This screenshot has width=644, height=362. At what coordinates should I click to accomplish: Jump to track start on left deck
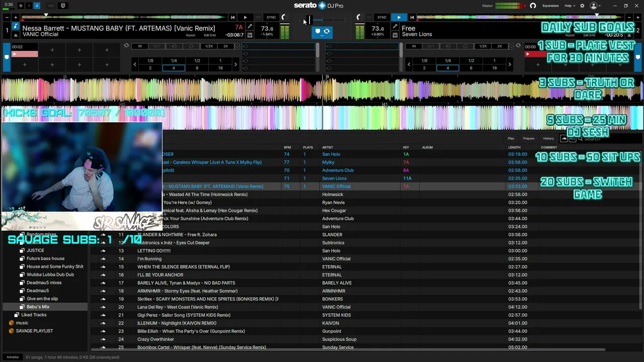click(x=232, y=18)
